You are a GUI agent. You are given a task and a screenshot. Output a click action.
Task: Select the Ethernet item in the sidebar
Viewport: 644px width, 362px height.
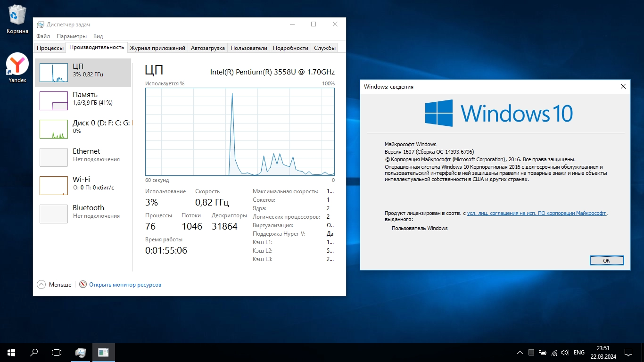(83, 157)
